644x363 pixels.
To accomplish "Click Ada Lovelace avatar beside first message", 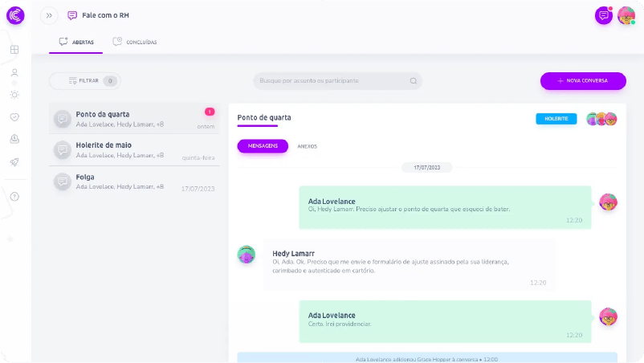I will pyautogui.click(x=608, y=202).
